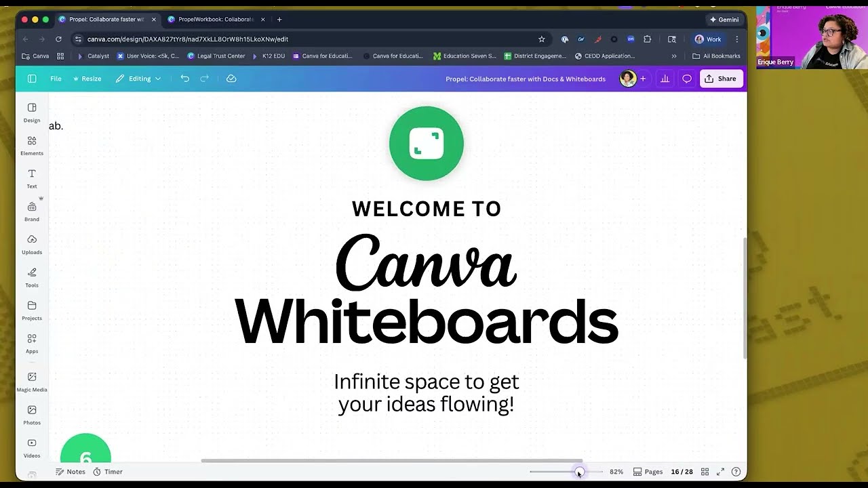Open the Education Seven S... bookmark
Viewport: 868px width, 488px height.
point(465,56)
